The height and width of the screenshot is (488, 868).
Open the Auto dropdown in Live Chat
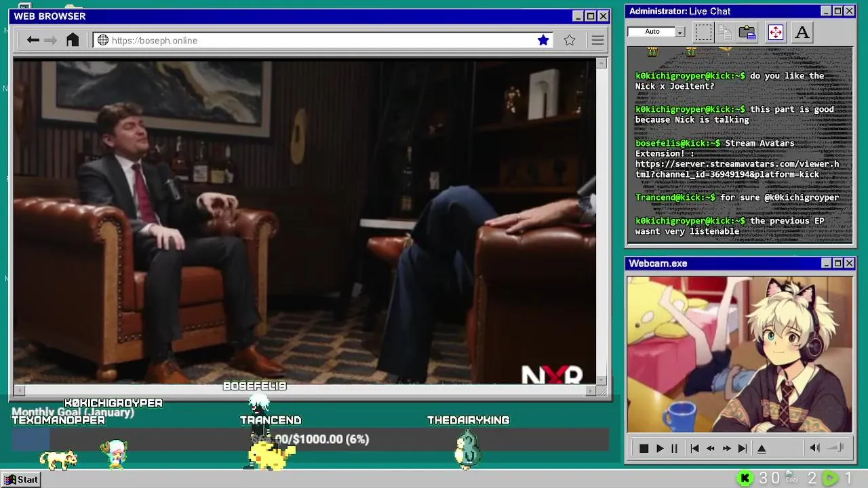click(680, 32)
